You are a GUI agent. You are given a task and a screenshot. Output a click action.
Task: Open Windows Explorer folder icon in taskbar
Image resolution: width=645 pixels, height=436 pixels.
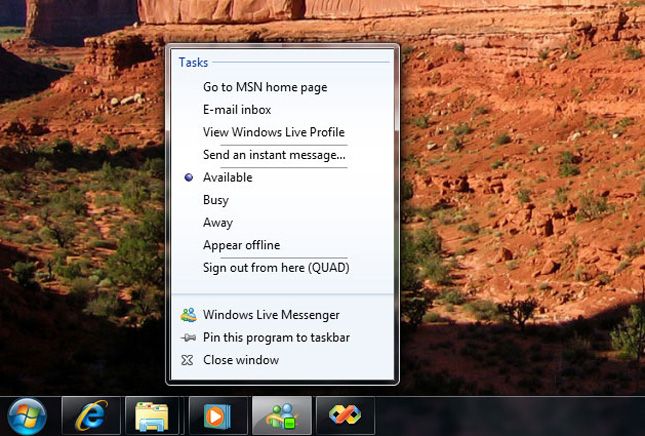[152, 415]
